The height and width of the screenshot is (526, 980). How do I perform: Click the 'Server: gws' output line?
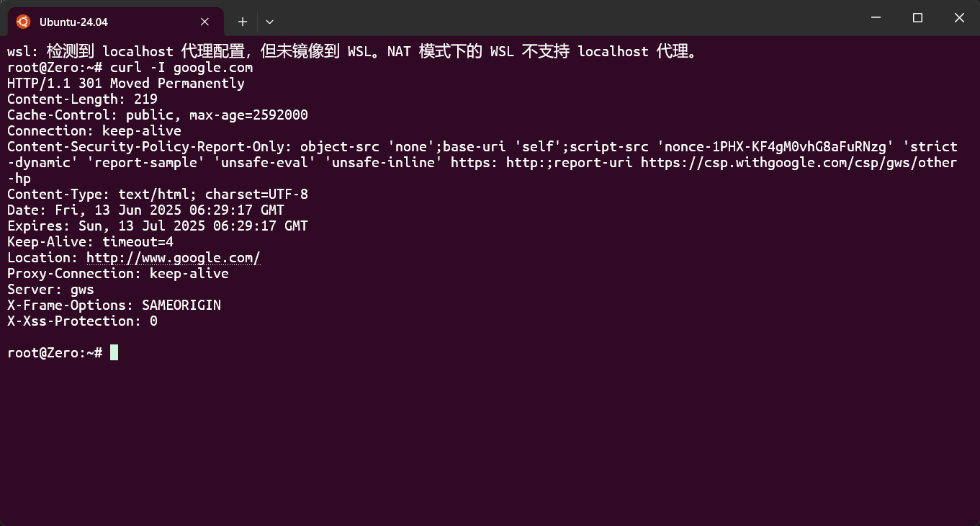(x=50, y=290)
